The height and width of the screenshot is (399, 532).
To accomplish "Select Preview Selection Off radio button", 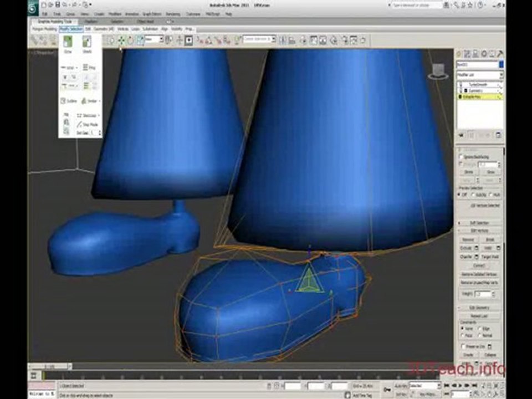I will pyautogui.click(x=460, y=195).
